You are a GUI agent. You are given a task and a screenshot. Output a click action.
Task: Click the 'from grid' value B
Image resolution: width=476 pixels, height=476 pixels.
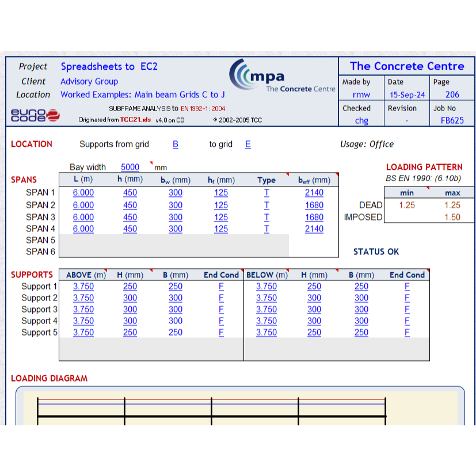[x=176, y=144]
